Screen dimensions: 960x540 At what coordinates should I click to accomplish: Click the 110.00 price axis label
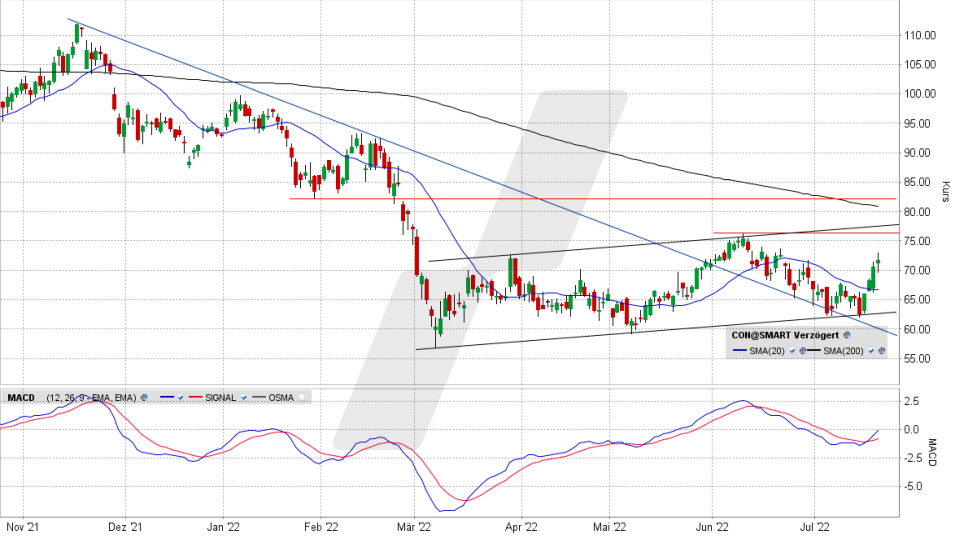[920, 36]
